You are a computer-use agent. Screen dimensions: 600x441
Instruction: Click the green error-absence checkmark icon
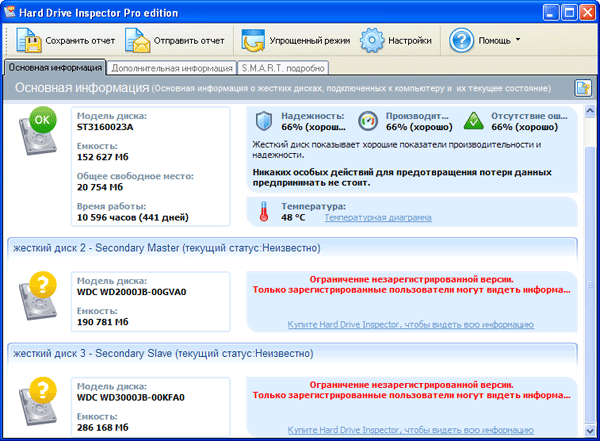pyautogui.click(x=474, y=121)
